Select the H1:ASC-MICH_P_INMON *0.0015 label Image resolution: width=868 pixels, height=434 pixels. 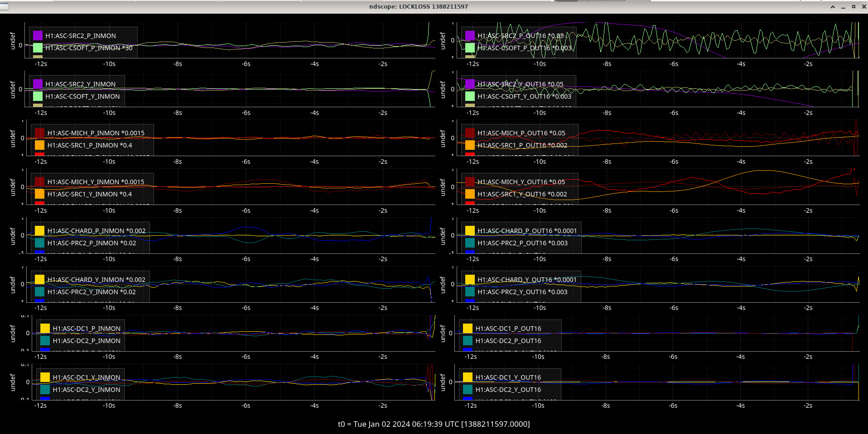96,133
